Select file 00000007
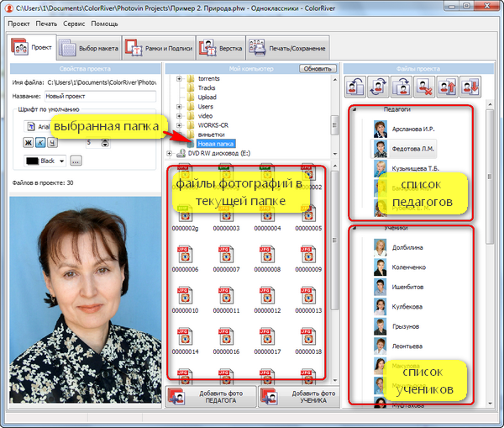This screenshot has height=428, width=504. [226, 259]
